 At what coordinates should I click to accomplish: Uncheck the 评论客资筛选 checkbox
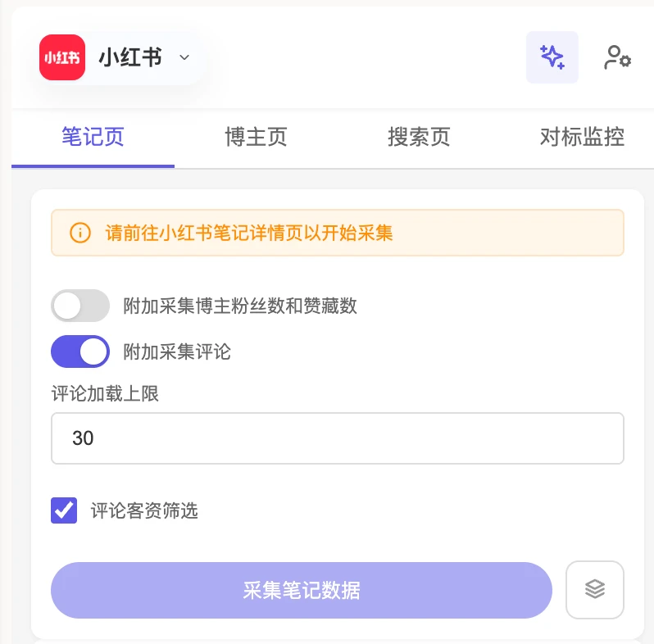(x=64, y=510)
